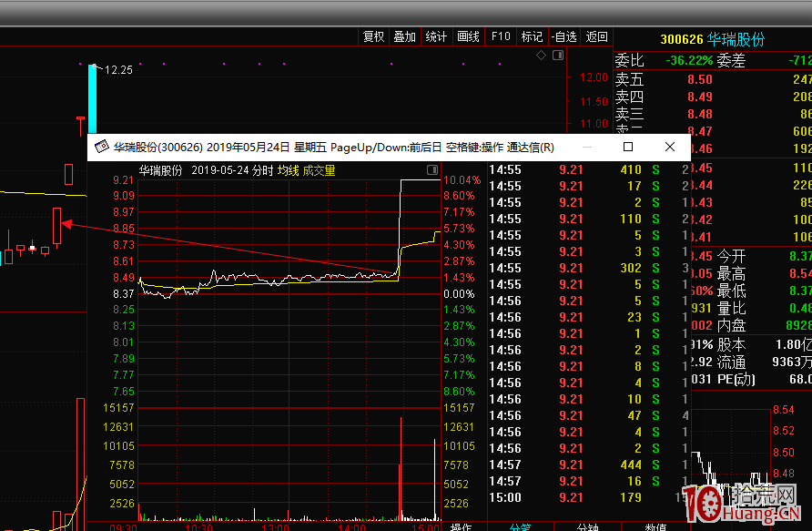
Task: Open the 叠加 overlay option
Action: 404,36
